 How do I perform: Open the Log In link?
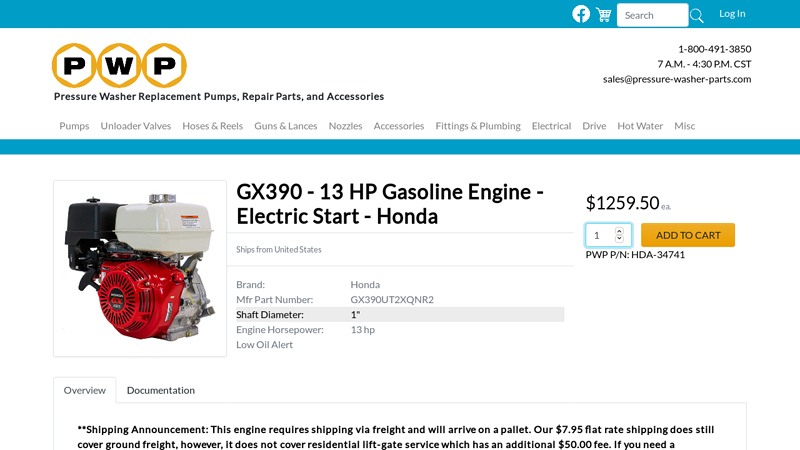pos(732,14)
